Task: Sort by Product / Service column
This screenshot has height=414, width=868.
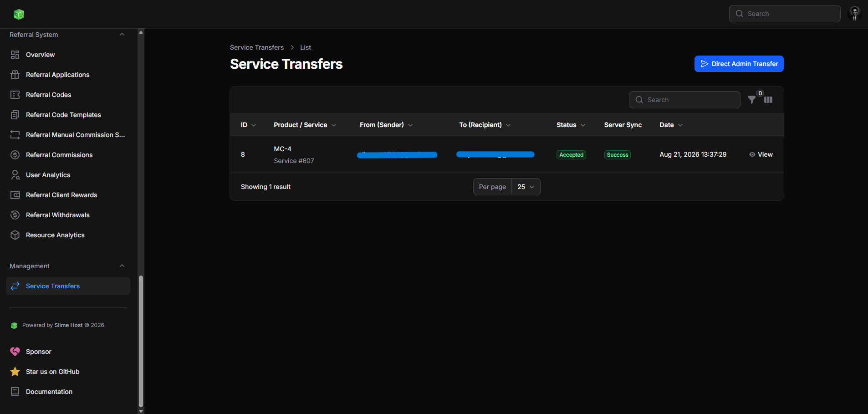Action: [305, 125]
